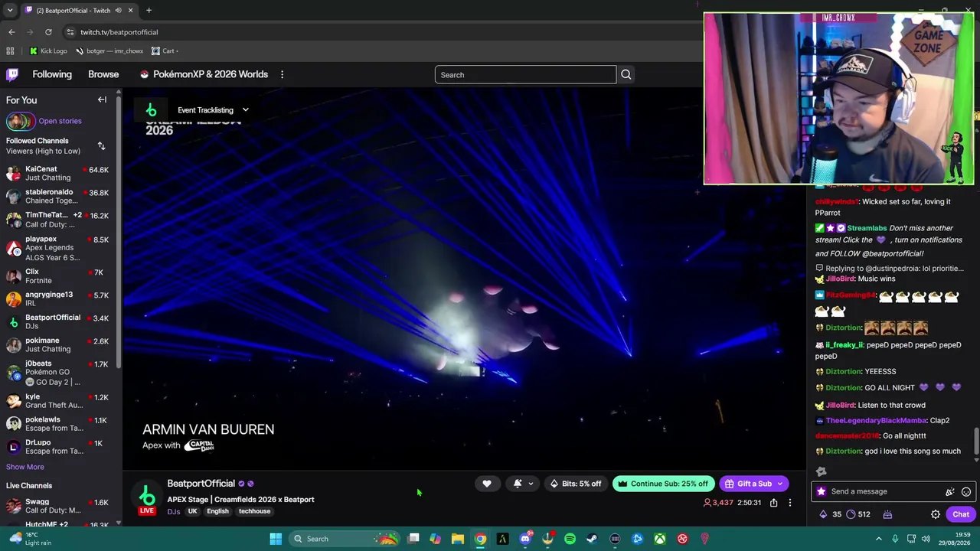Go to the Twitch home logo
Viewport: 980px width, 551px height.
12,74
